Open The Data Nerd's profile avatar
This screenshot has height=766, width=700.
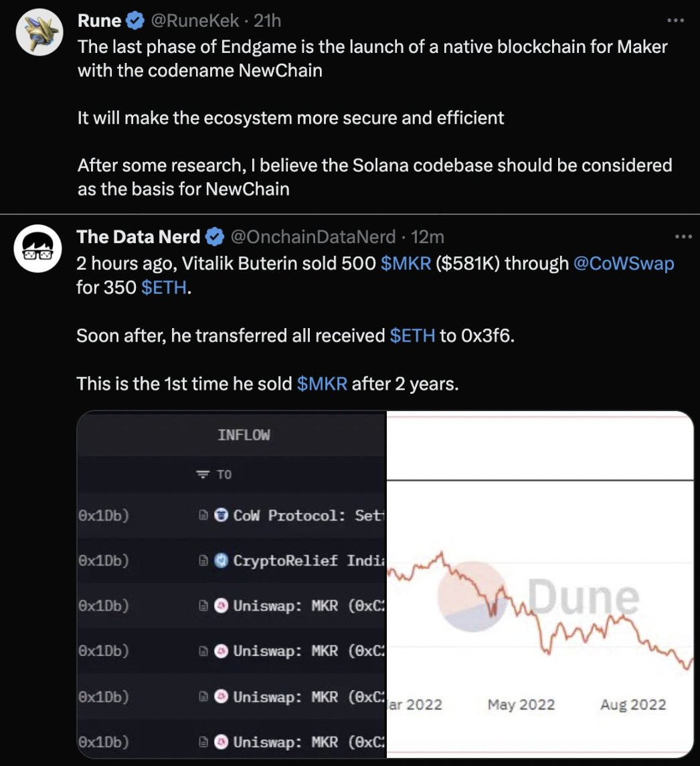pyautogui.click(x=39, y=248)
